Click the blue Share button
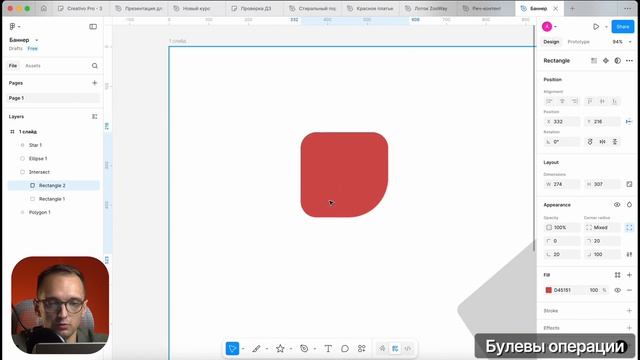The image size is (640, 360). tap(622, 27)
